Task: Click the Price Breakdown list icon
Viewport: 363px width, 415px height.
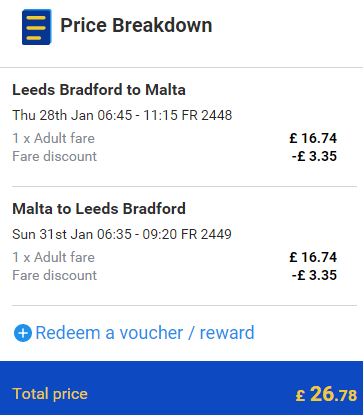Action: coord(37,27)
